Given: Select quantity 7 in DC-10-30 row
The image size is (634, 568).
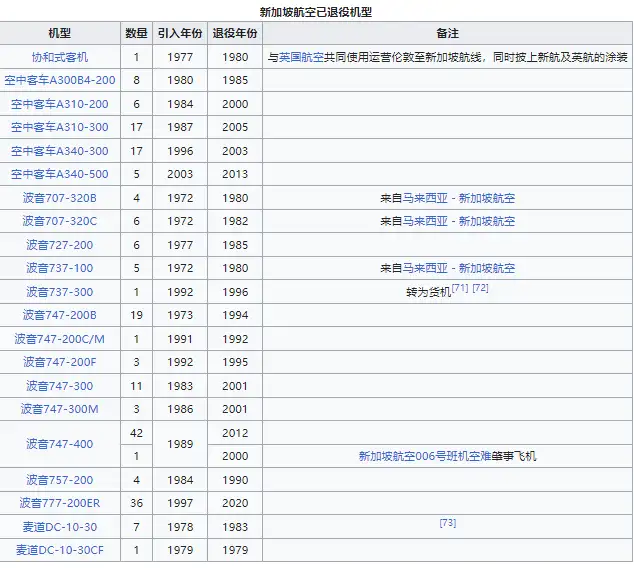Looking at the screenshot, I should pos(136,527).
